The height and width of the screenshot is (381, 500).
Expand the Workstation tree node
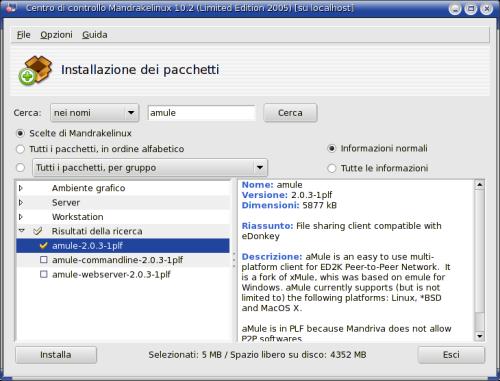coord(21,217)
